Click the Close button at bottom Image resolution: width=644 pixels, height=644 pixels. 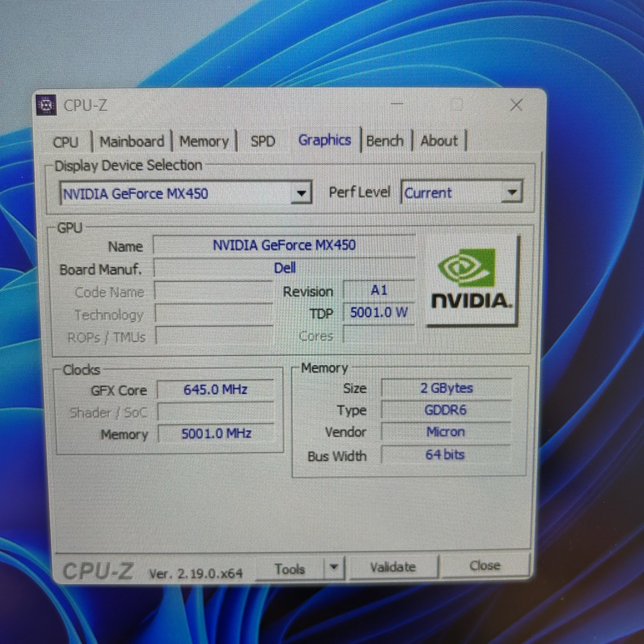tap(485, 565)
